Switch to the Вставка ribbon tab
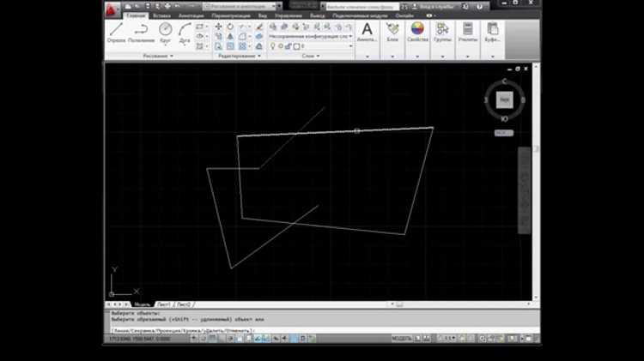Viewport: 644px width, 361px height. tap(161, 15)
